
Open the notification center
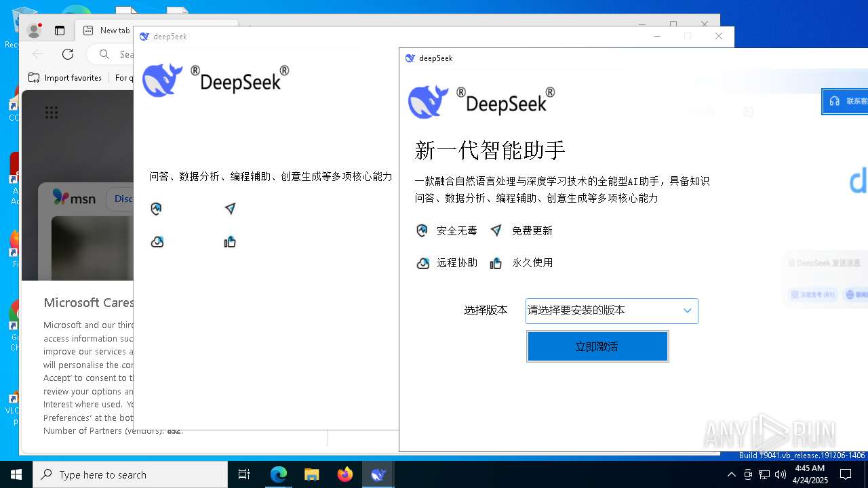click(846, 474)
